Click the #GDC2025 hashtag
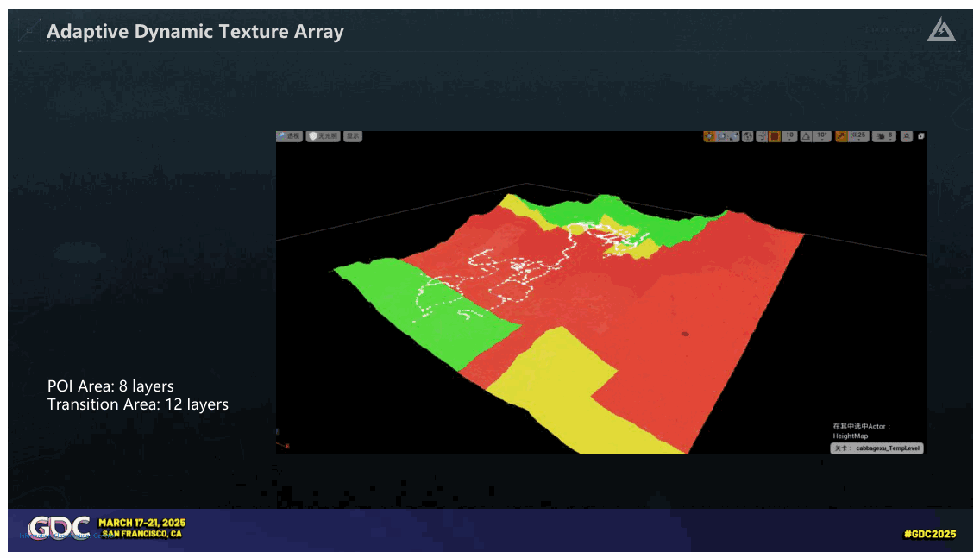The width and height of the screenshot is (980, 558). [x=930, y=534]
